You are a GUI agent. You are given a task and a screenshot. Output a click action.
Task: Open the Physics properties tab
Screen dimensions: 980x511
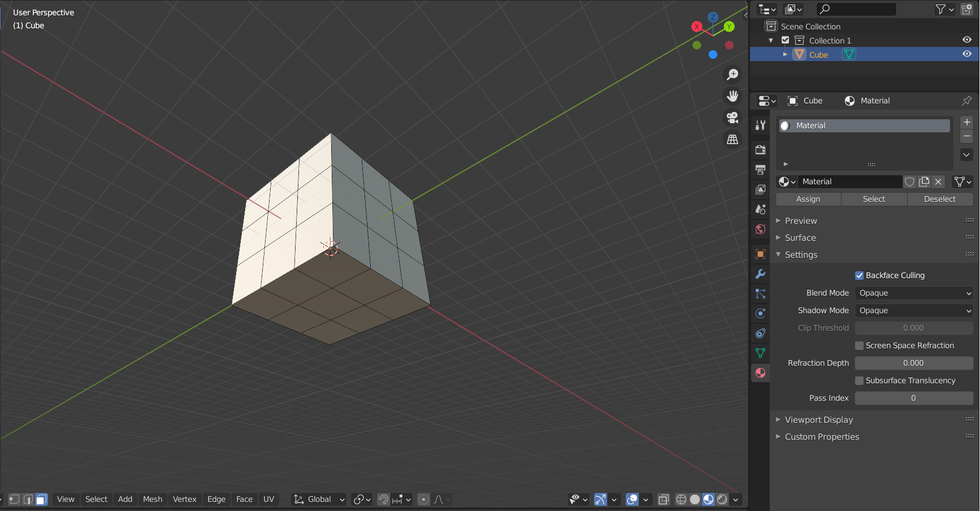[760, 313]
